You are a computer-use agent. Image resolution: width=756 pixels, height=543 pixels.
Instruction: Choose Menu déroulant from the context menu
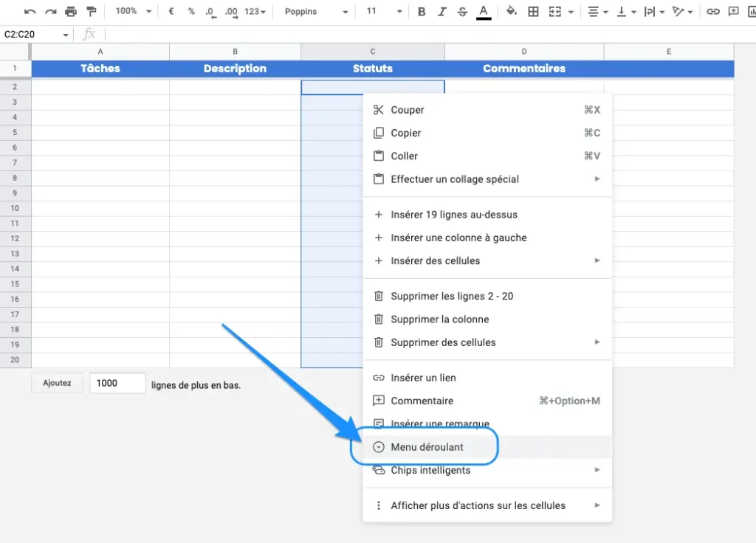pos(427,446)
